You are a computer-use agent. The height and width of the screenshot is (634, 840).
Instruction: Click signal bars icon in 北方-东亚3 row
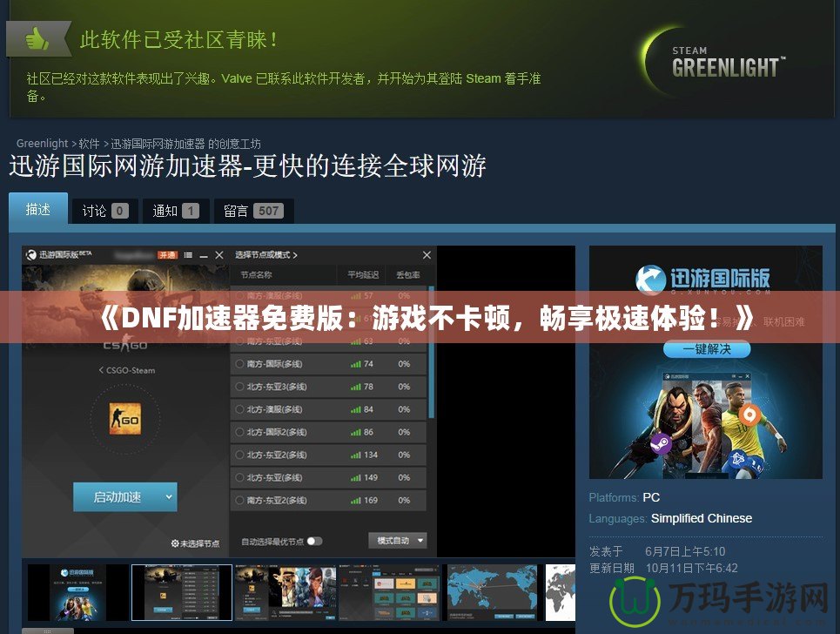356,387
